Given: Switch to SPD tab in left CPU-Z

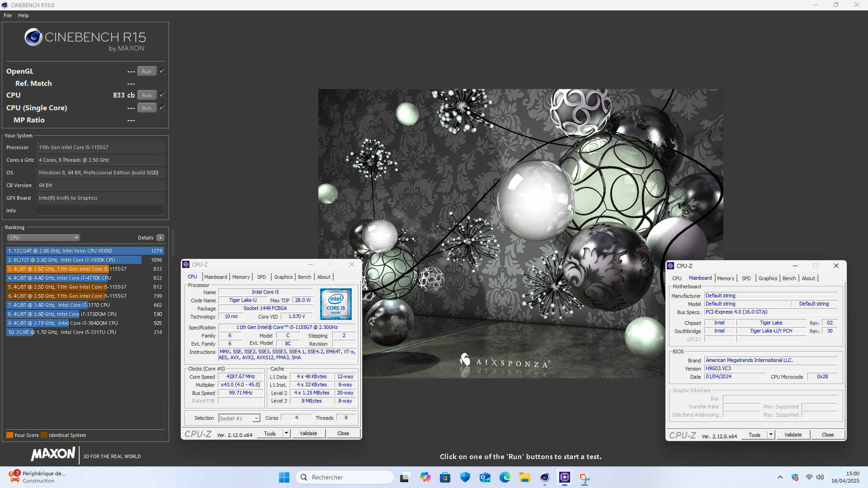Looking at the screenshot, I should (x=262, y=277).
